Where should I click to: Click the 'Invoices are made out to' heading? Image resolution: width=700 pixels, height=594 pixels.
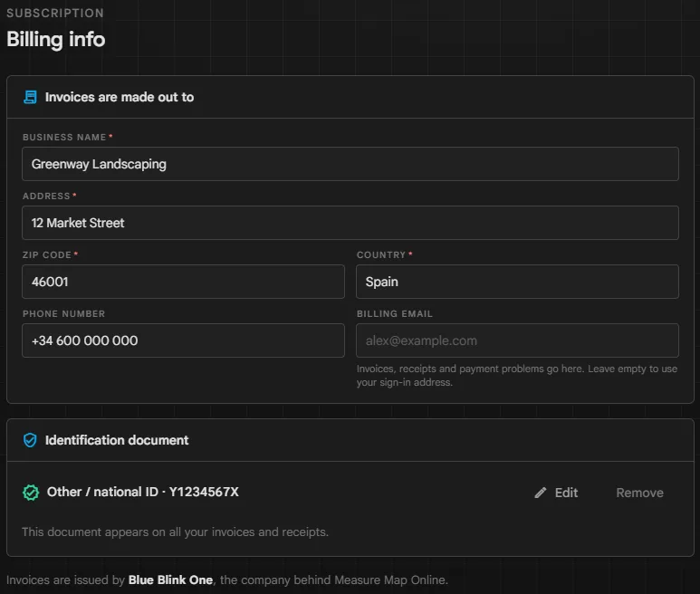click(x=120, y=97)
